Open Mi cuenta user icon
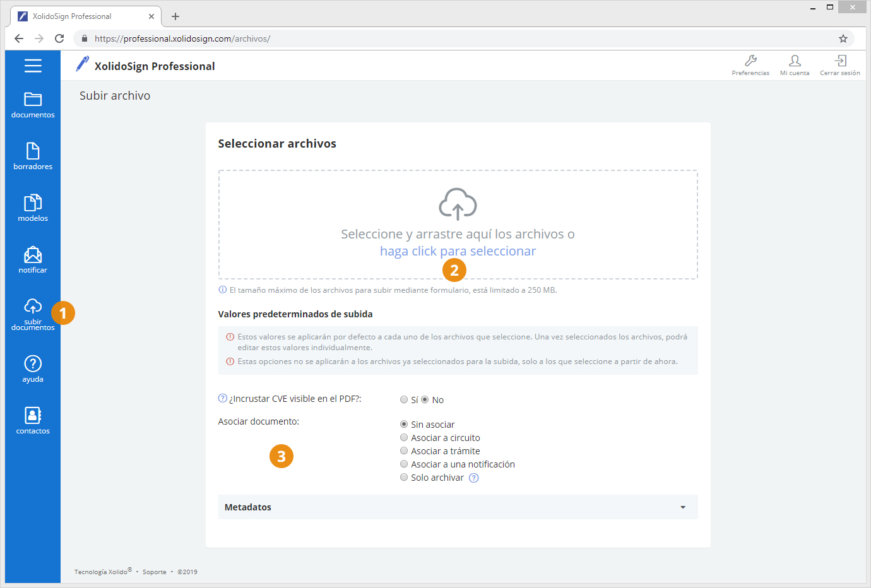This screenshot has width=871, height=588. [795, 61]
